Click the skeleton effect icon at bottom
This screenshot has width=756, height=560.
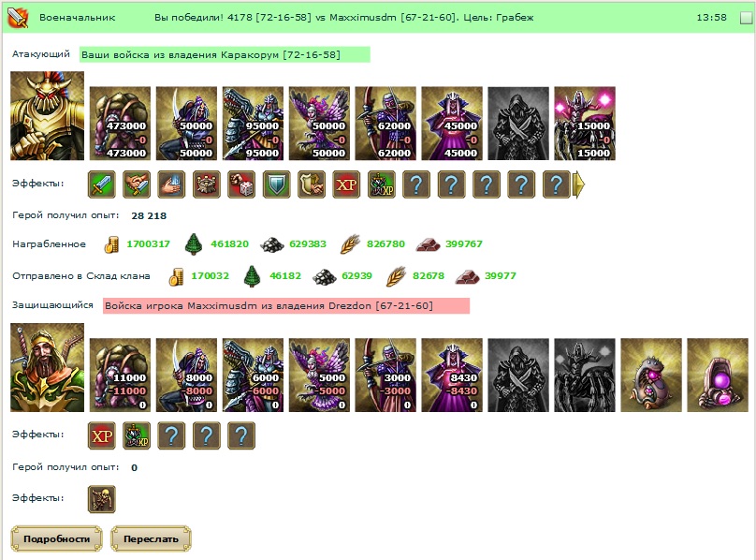coord(102,499)
